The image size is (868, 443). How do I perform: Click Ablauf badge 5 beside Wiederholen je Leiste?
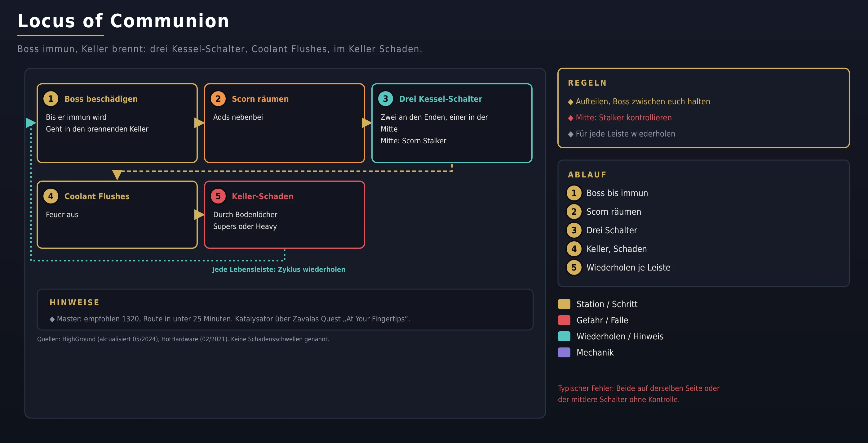pos(574,267)
